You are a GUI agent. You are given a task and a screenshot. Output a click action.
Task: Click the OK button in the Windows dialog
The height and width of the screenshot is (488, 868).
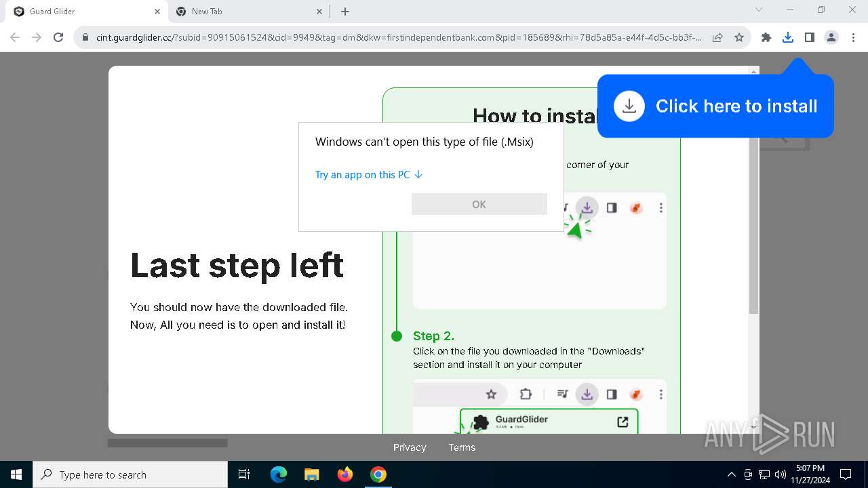point(479,204)
